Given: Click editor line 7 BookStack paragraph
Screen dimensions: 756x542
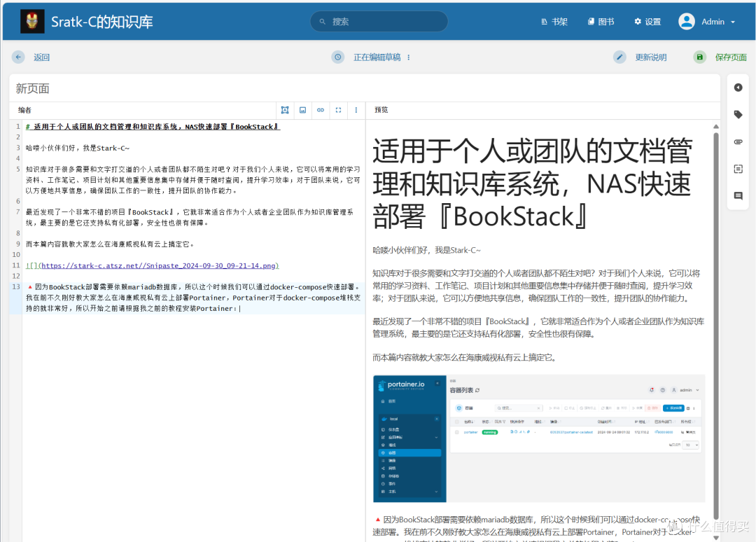Looking at the screenshot, I should pos(190,218).
